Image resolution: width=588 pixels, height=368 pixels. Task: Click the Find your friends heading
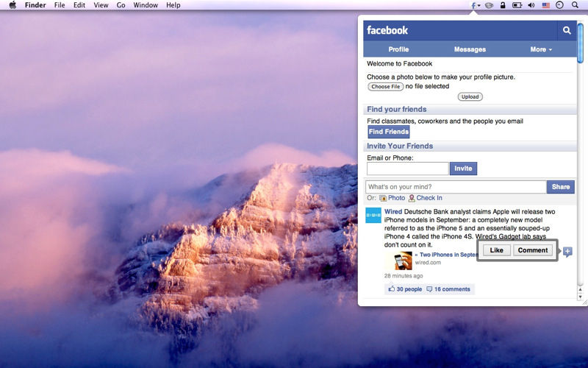396,109
